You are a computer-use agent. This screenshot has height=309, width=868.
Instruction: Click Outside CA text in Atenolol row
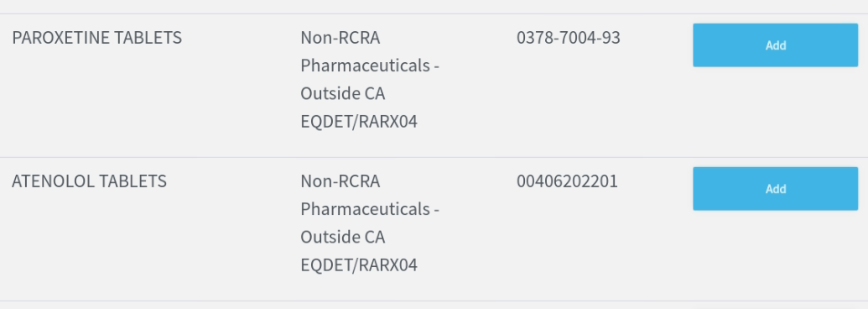click(343, 237)
